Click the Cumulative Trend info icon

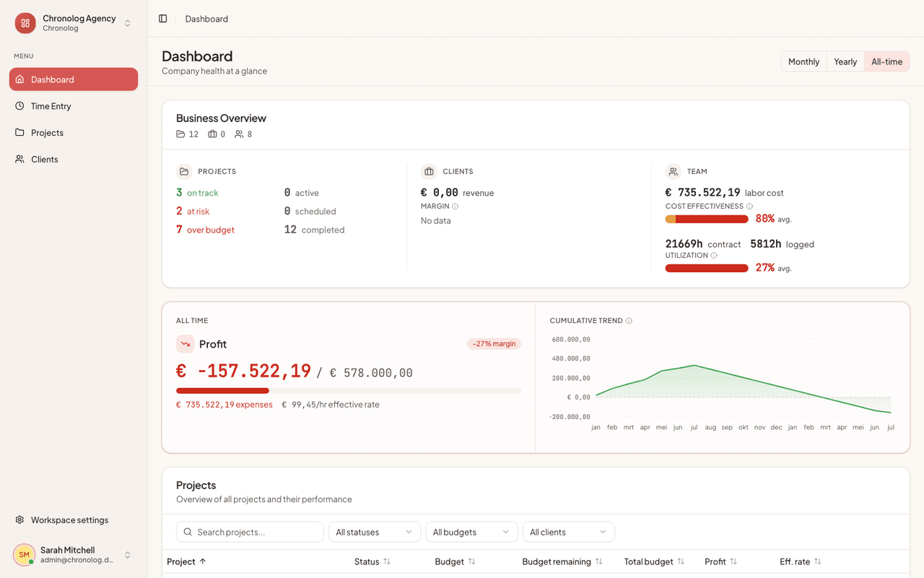tap(629, 321)
